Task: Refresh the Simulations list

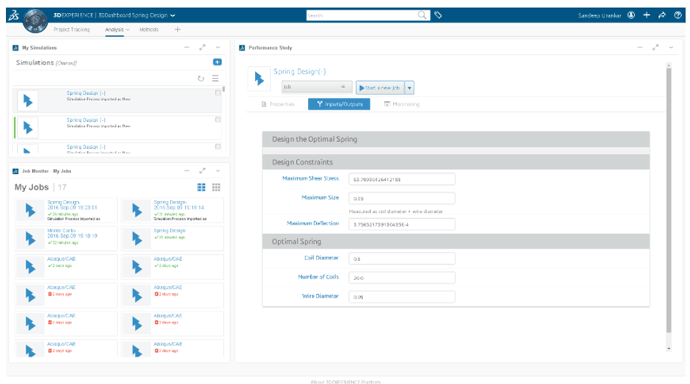Action: [201, 78]
